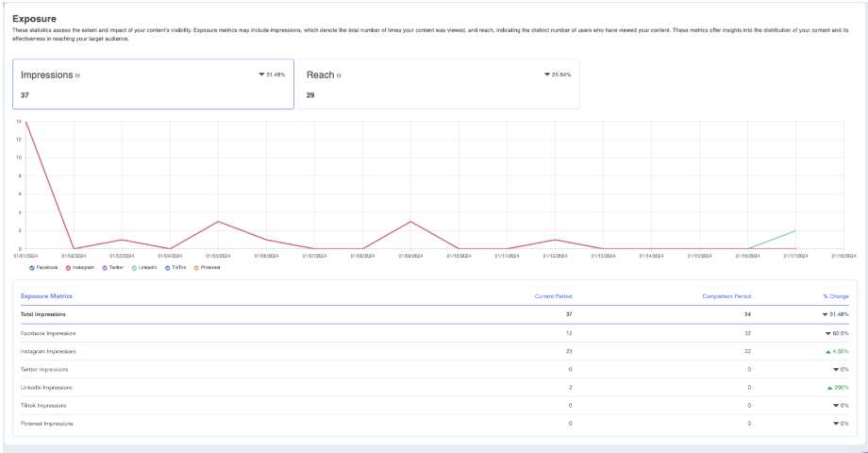Screen dimensions: 868x453
Task: Switch to the Reach metric card
Action: 439,85
